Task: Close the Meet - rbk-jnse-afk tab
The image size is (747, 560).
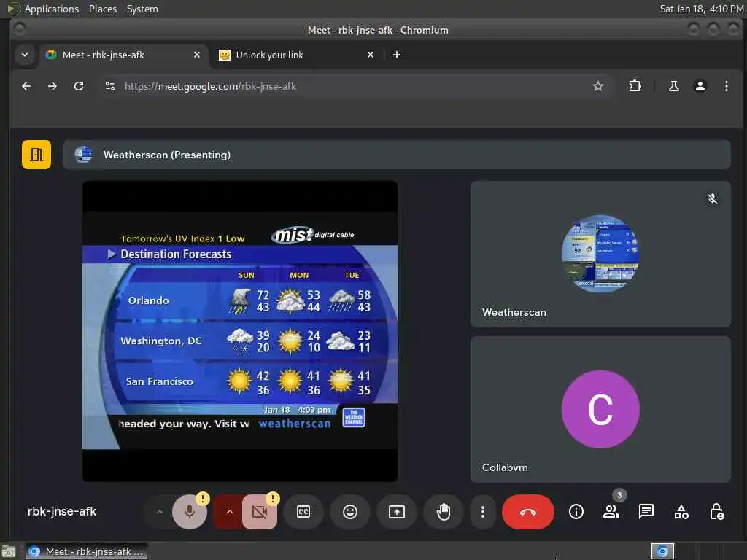Action: pyautogui.click(x=197, y=55)
